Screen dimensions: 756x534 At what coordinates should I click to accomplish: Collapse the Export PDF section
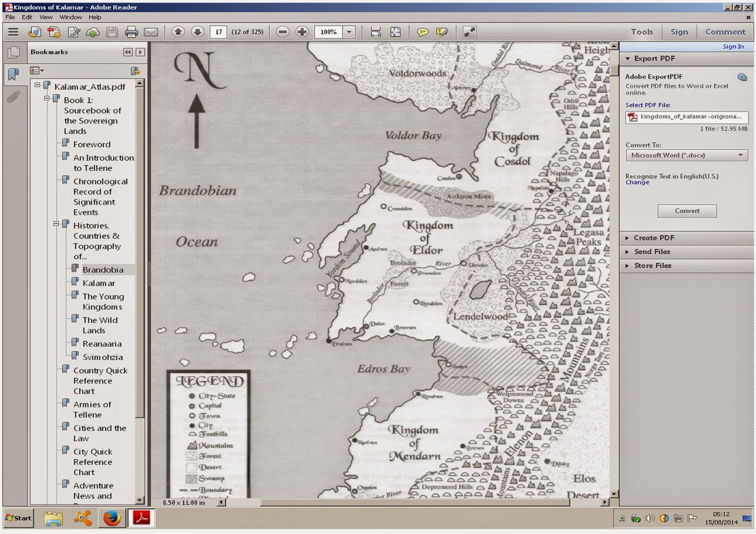(x=628, y=59)
